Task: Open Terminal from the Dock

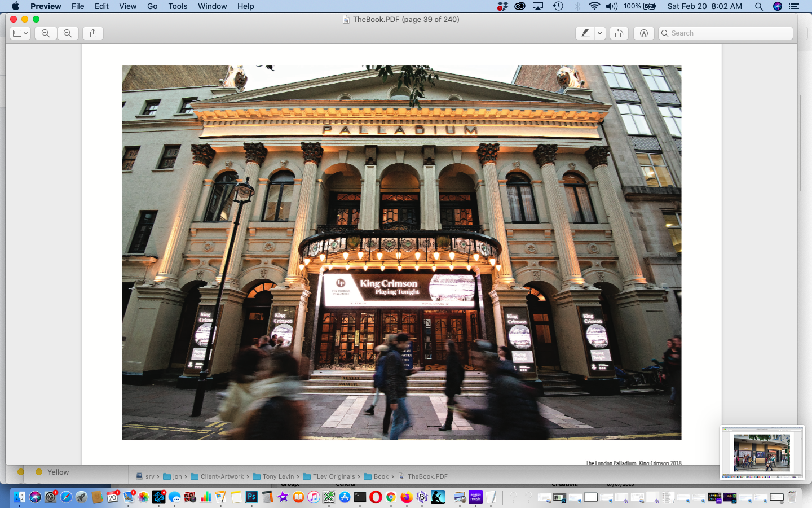Action: coord(360,497)
